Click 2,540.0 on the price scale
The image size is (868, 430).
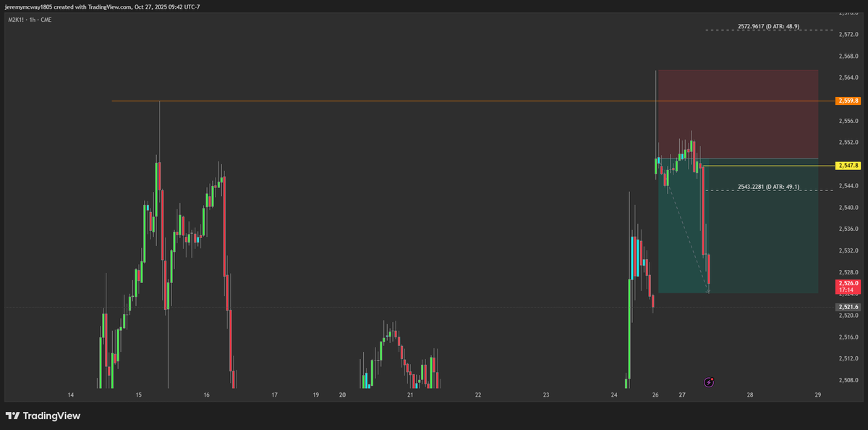pos(848,207)
